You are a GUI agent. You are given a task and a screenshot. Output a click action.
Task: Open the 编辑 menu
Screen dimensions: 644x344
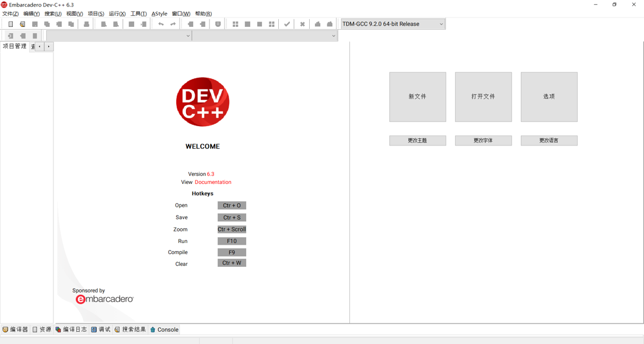pos(32,13)
